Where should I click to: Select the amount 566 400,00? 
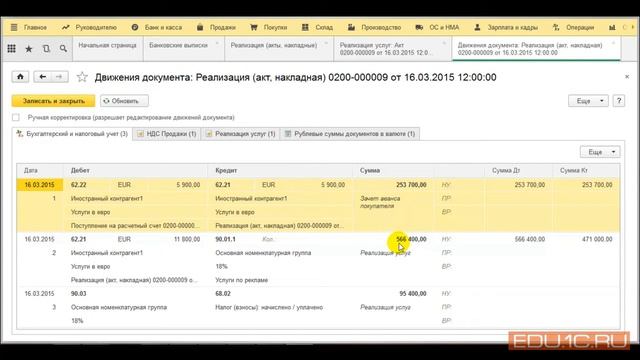[x=411, y=239]
